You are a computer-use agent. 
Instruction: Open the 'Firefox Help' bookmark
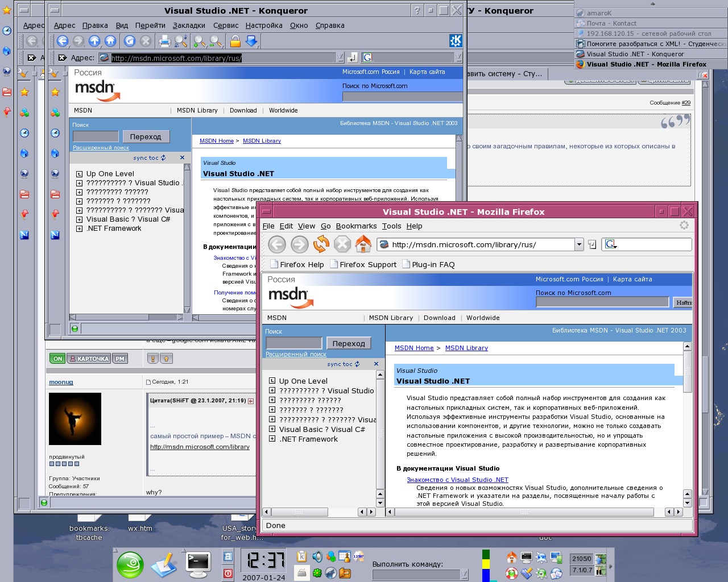(297, 264)
